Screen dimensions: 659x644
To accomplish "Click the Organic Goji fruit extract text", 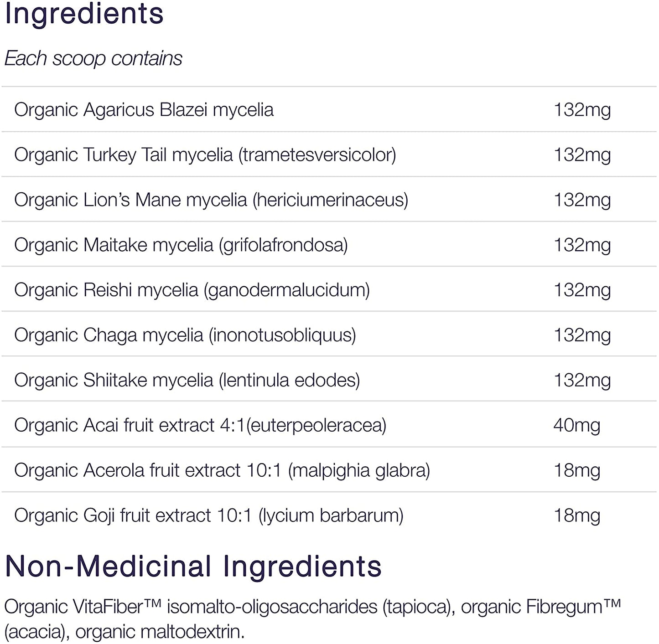I will (208, 516).
